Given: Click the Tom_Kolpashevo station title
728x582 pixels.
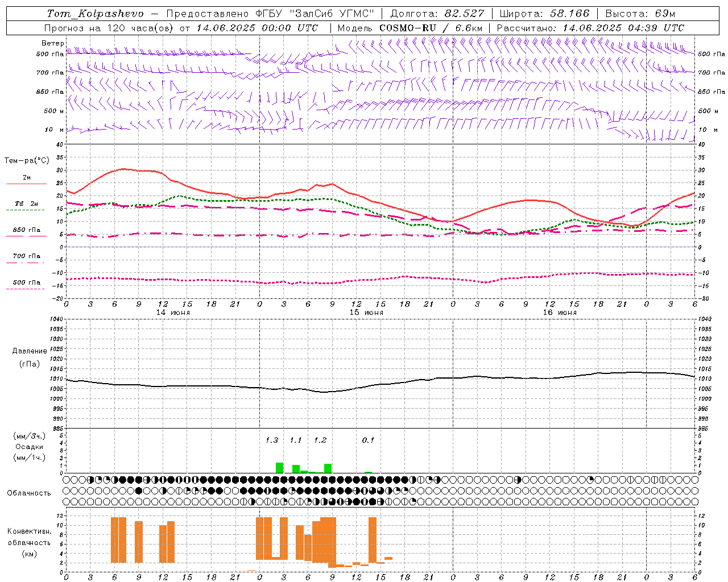Looking at the screenshot, I should pos(95,14).
